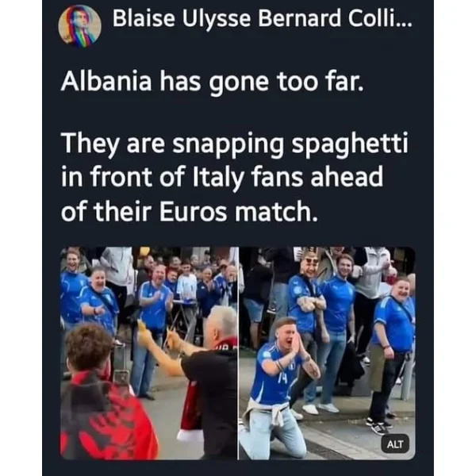Open the profile avatar of Blaise Ulysse
Screen dimensions: 476x476
coord(79,26)
